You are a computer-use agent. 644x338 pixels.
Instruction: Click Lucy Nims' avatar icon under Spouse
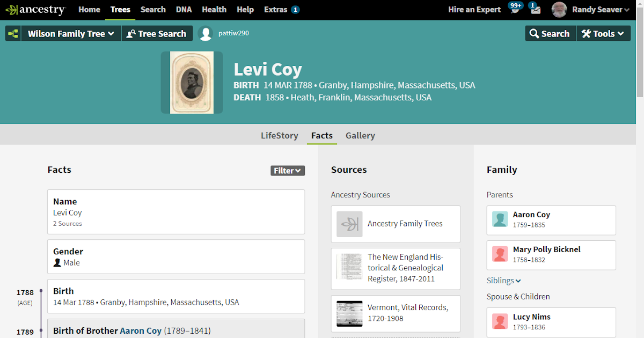[x=500, y=321]
